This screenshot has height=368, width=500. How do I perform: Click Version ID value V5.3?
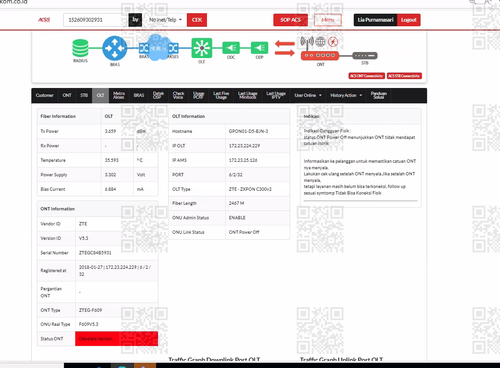click(x=83, y=238)
